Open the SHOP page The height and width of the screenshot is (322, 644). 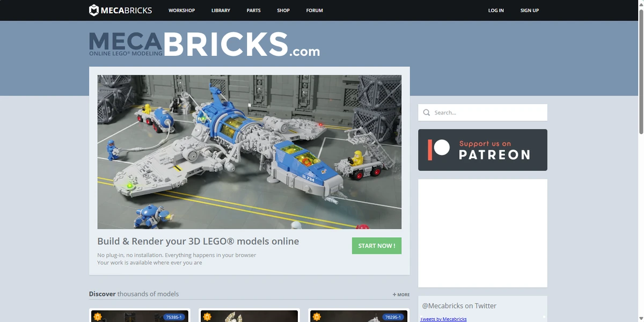(283, 10)
